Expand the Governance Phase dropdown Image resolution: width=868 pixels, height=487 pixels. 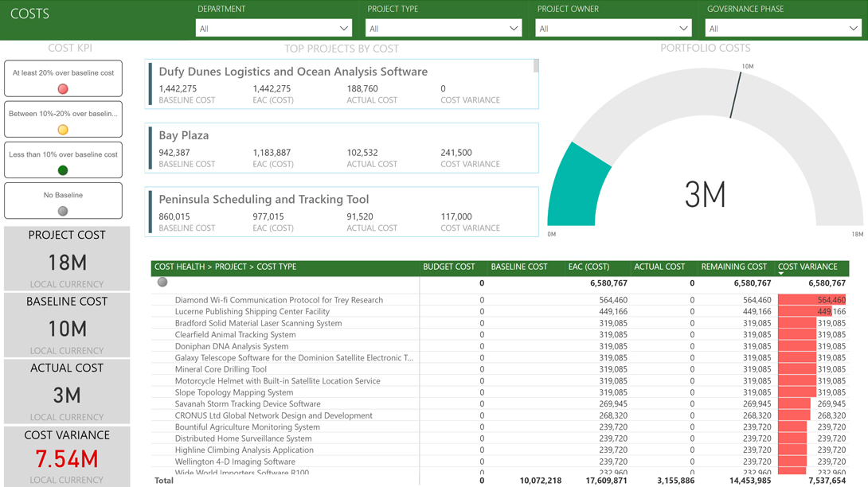782,29
